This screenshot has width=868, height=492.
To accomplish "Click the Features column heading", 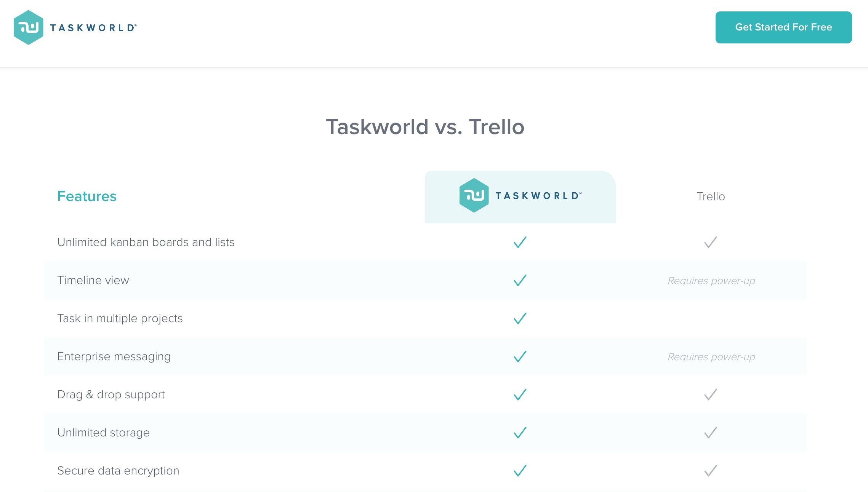I will click(87, 196).
